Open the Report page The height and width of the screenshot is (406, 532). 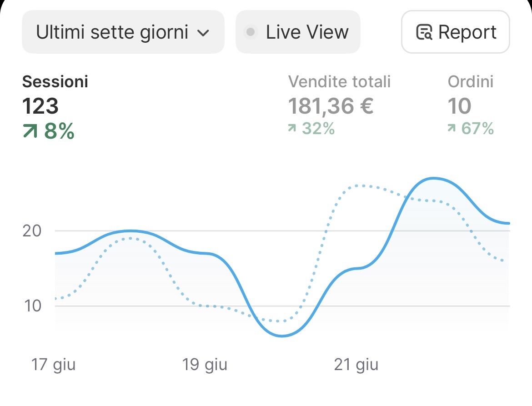455,32
